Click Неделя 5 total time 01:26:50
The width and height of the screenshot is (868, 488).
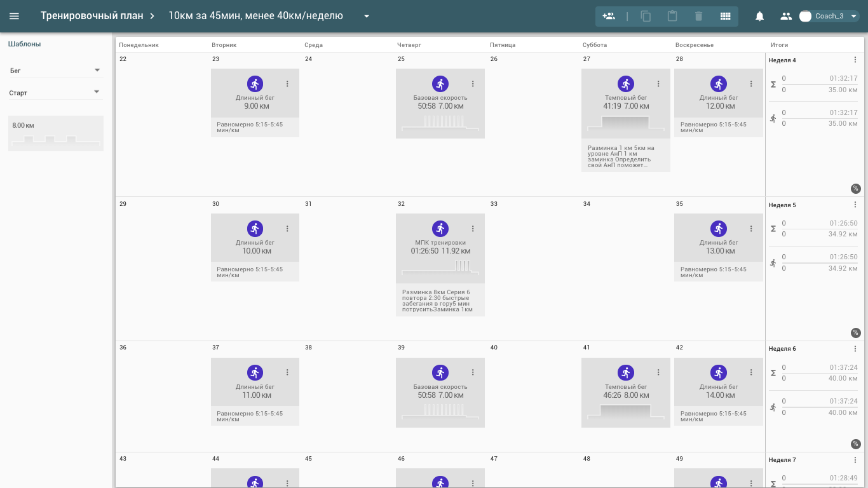pos(843,223)
